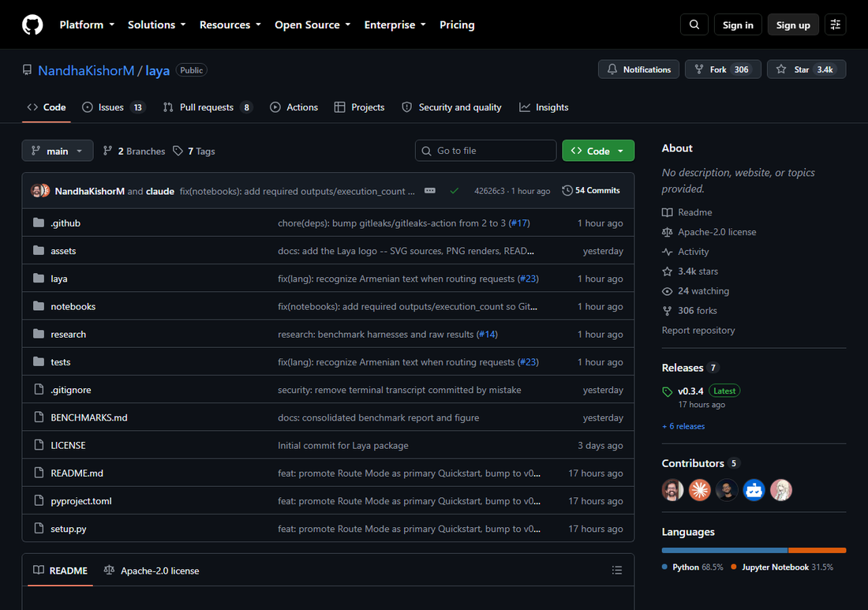The height and width of the screenshot is (610, 868).
Task: Open the research folder
Action: point(68,335)
